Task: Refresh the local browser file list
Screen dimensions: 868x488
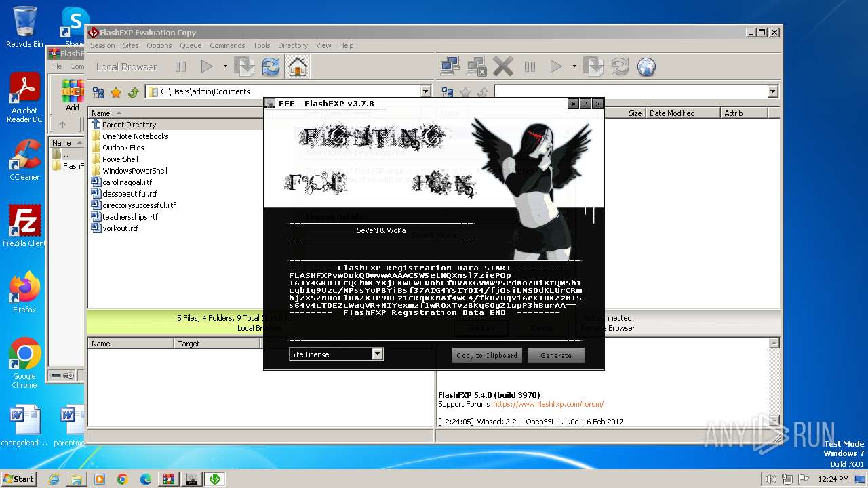Action: coord(271,66)
